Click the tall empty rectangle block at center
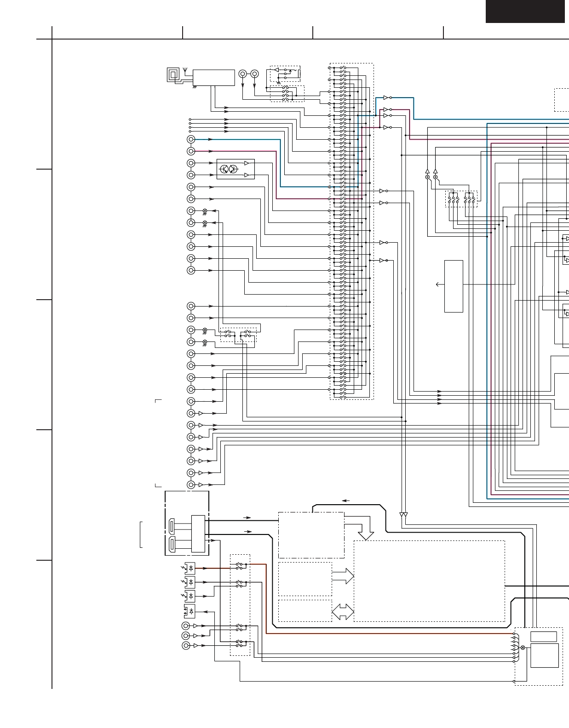Image resolution: width=569 pixels, height=728 pixels. coord(454,286)
